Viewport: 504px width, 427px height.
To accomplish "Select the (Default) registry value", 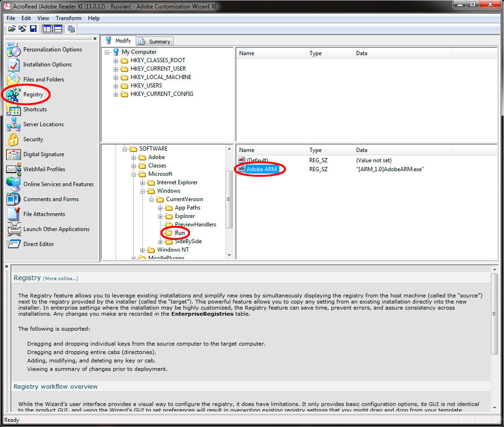I will pos(257,160).
